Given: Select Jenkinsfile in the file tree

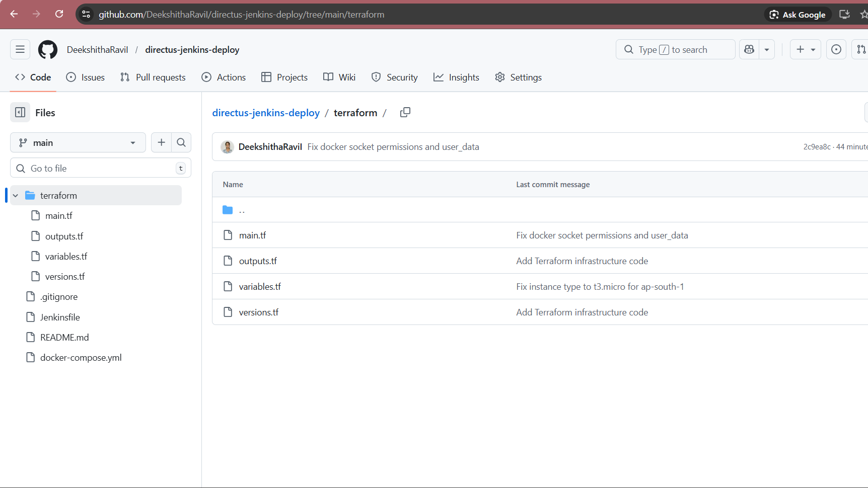Looking at the screenshot, I should point(60,317).
